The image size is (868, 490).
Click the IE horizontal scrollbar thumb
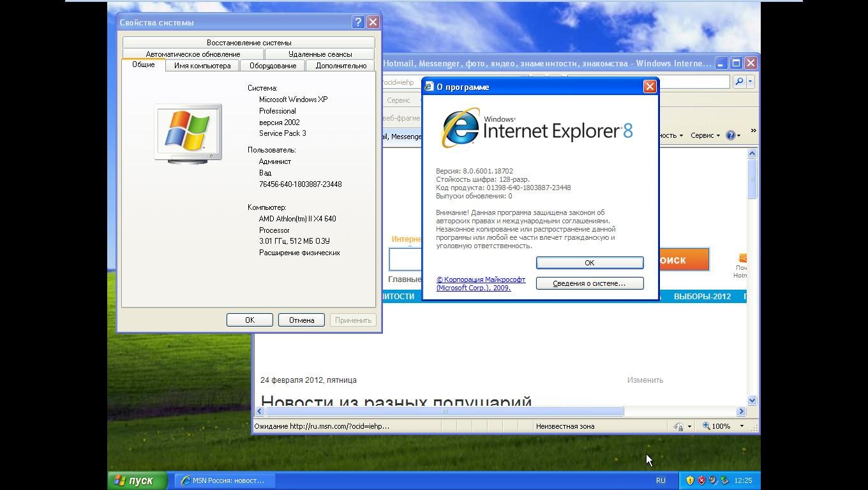[x=444, y=412]
